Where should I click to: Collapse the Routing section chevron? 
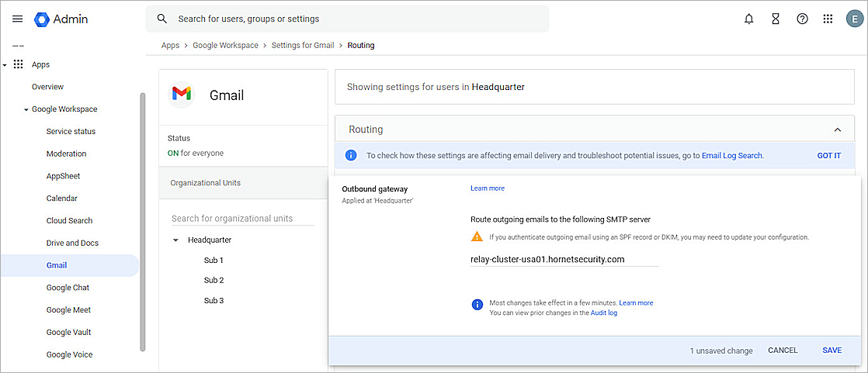coord(837,130)
